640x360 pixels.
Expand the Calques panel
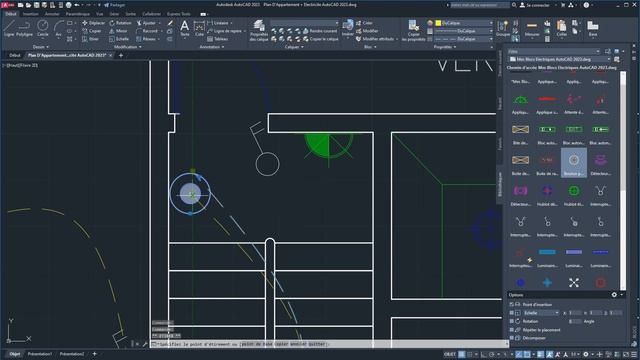point(294,47)
